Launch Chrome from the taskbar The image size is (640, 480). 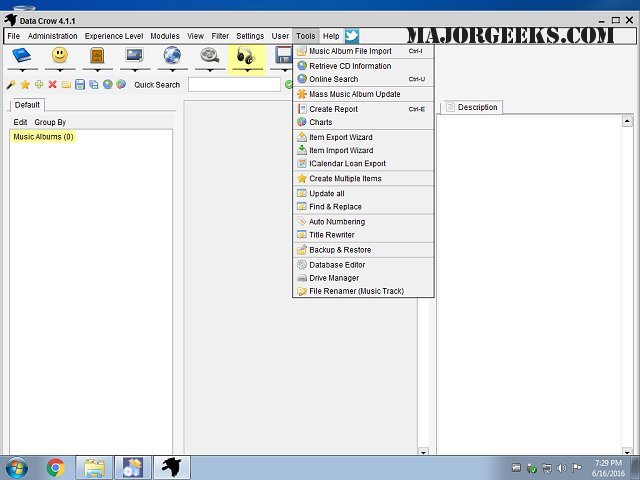coord(56,468)
